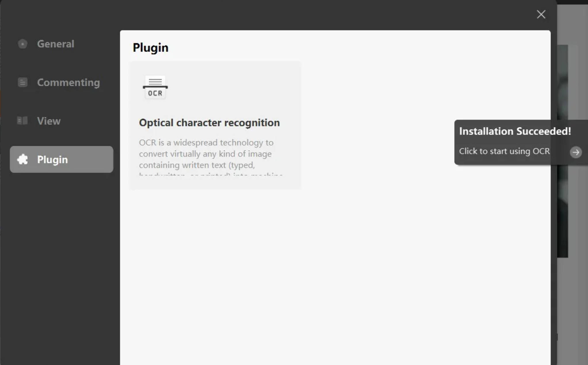Click the Installation Succeeded notification heading
This screenshot has height=365, width=588.
515,131
